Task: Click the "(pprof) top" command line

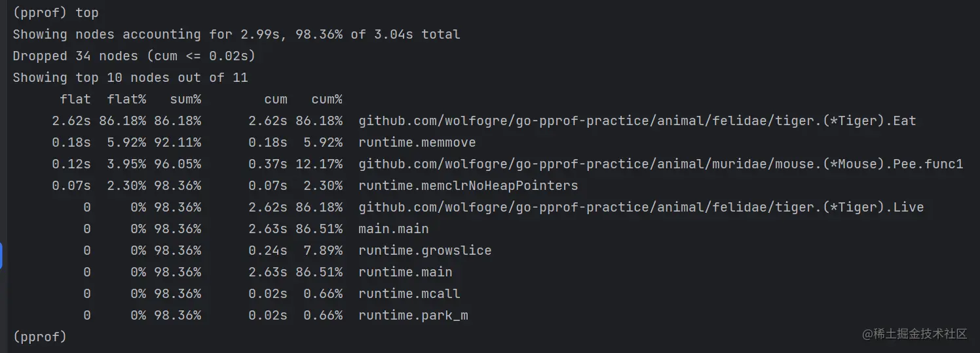Action: (x=56, y=12)
